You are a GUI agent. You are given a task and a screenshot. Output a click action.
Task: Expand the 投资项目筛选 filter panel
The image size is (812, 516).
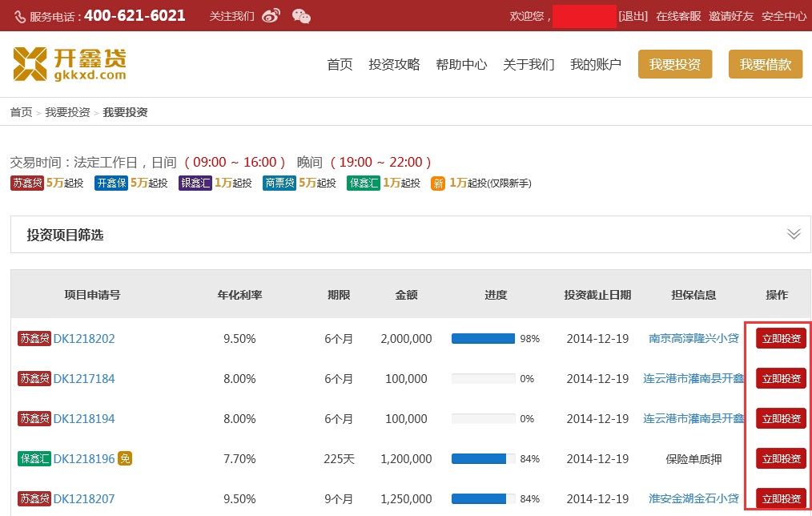point(793,234)
